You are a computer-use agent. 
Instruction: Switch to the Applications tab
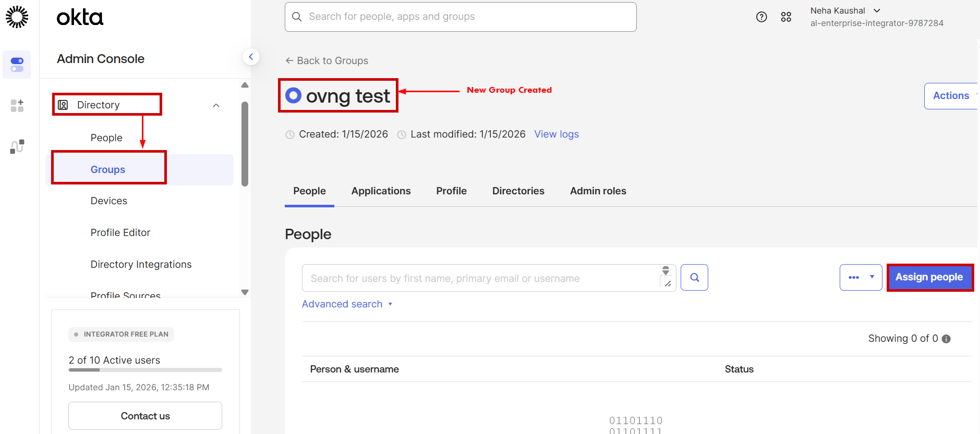381,191
